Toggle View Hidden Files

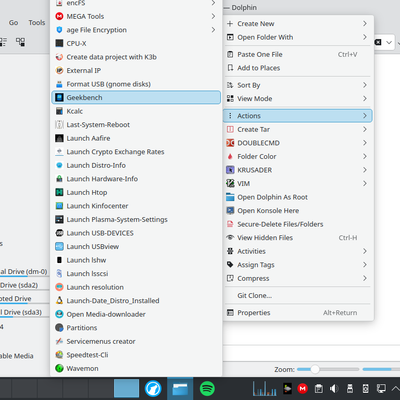click(x=297, y=238)
